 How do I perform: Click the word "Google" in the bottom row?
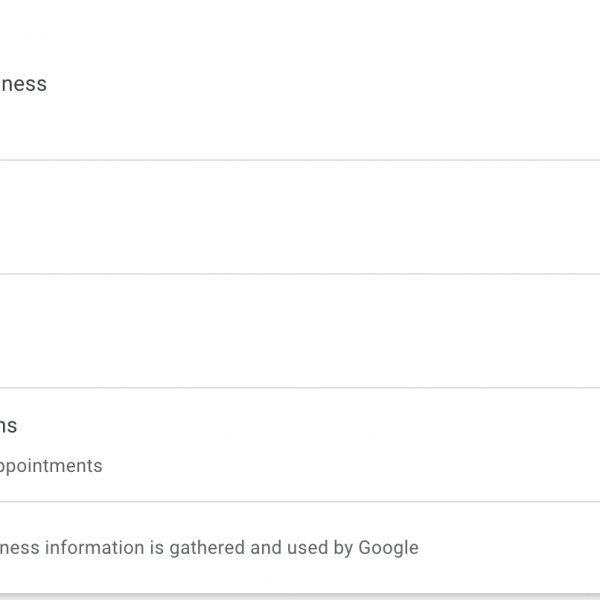[388, 548]
